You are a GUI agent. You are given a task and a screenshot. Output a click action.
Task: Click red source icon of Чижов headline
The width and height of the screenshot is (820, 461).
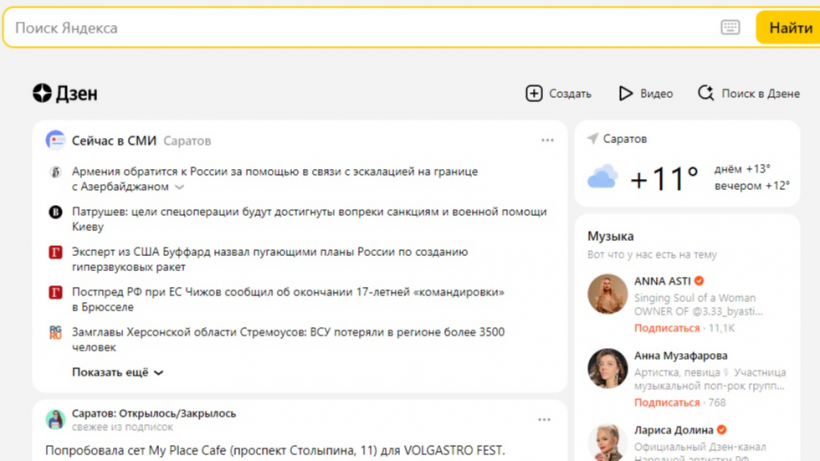click(55, 292)
